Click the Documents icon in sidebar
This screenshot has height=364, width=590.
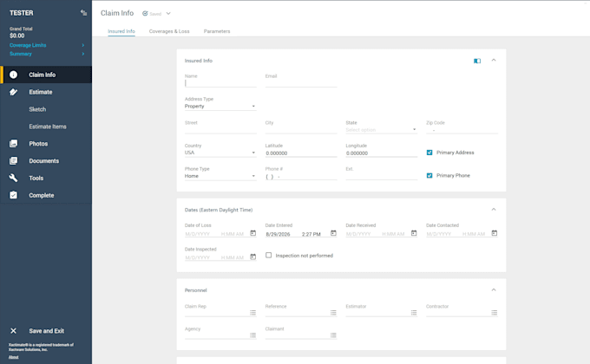pyautogui.click(x=14, y=160)
